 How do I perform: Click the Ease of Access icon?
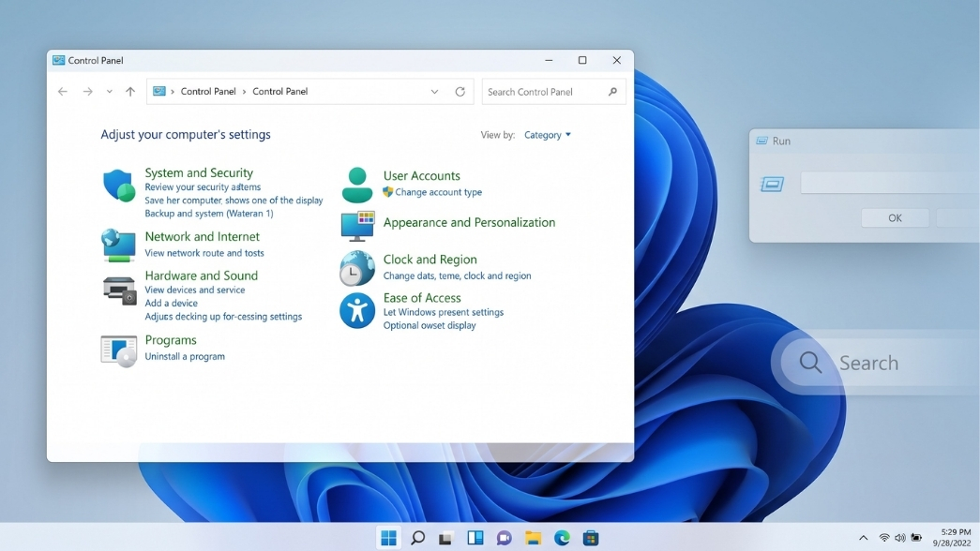point(357,310)
